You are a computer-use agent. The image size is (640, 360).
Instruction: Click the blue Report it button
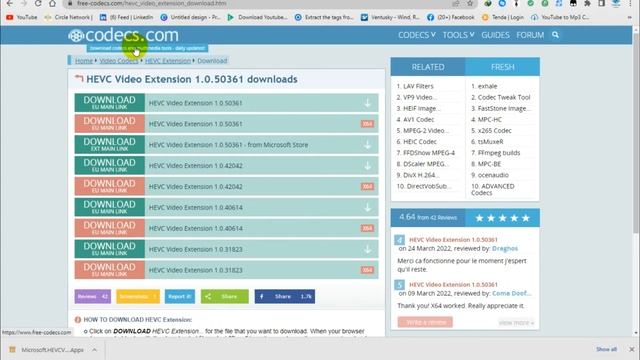click(x=180, y=296)
